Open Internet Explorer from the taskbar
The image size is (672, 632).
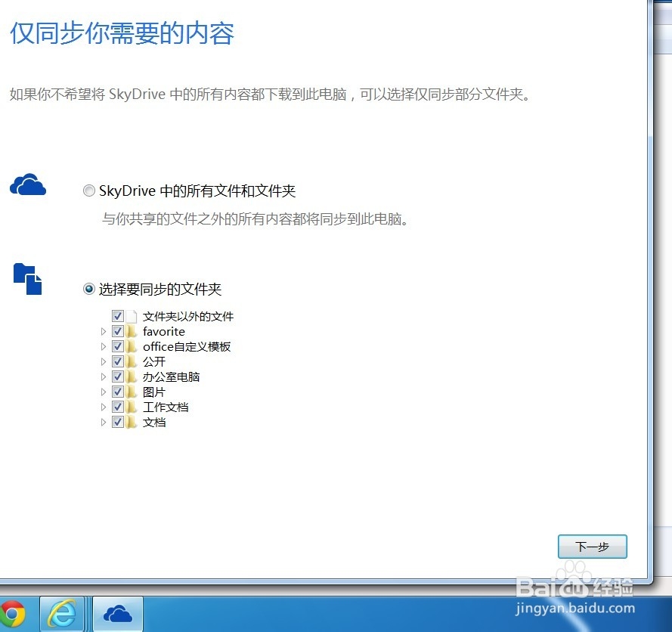[x=62, y=614]
